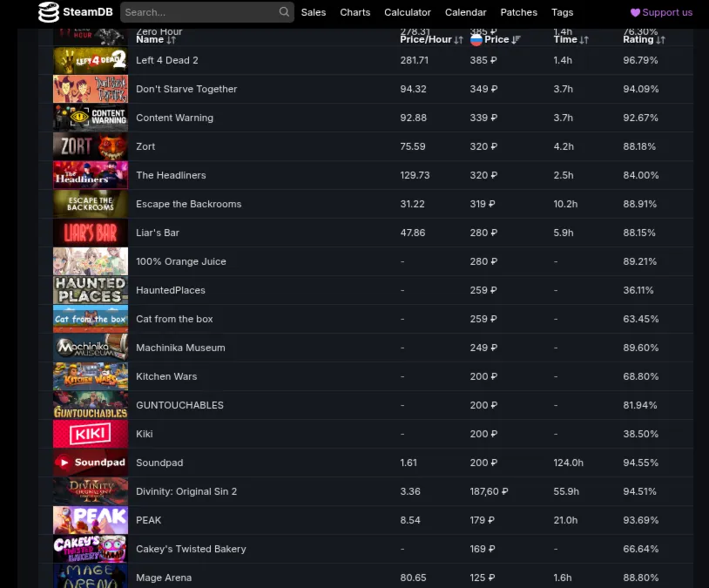This screenshot has width=709, height=588.
Task: Click Cakey's Twisted Bakery thumbnail
Action: (x=91, y=549)
